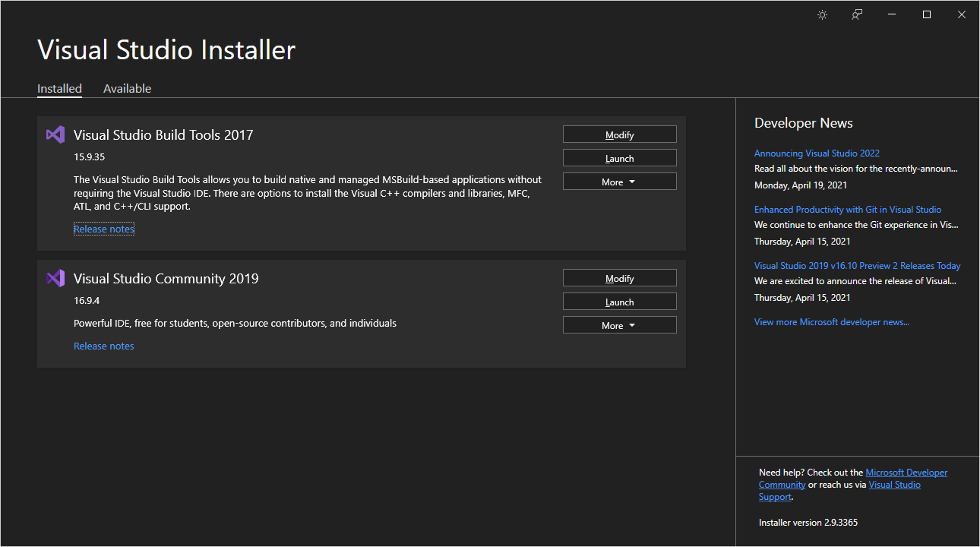Click the send feedback icon in title bar
Screen dimensions: 980x547
pos(857,14)
